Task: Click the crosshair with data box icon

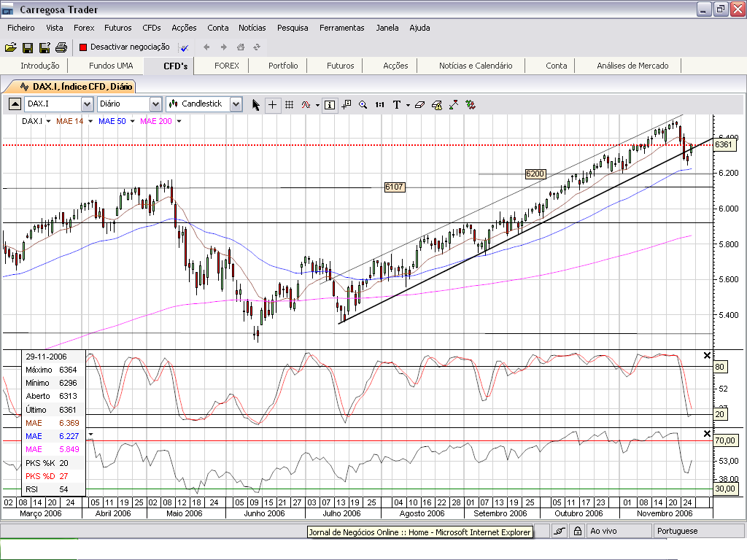Action: tap(347, 105)
